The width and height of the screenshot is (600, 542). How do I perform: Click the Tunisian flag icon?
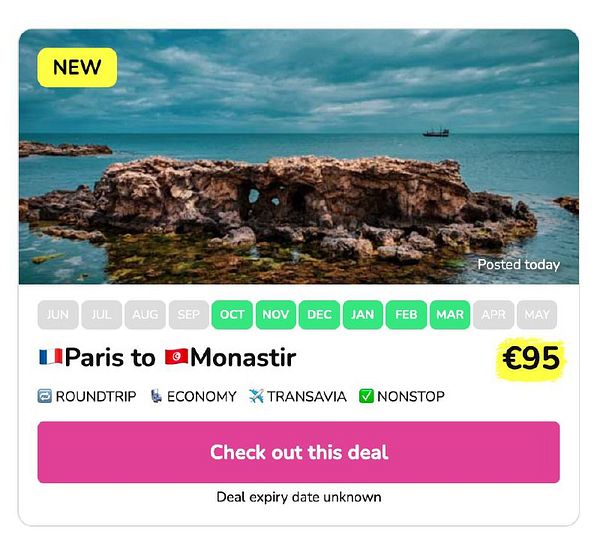click(176, 356)
